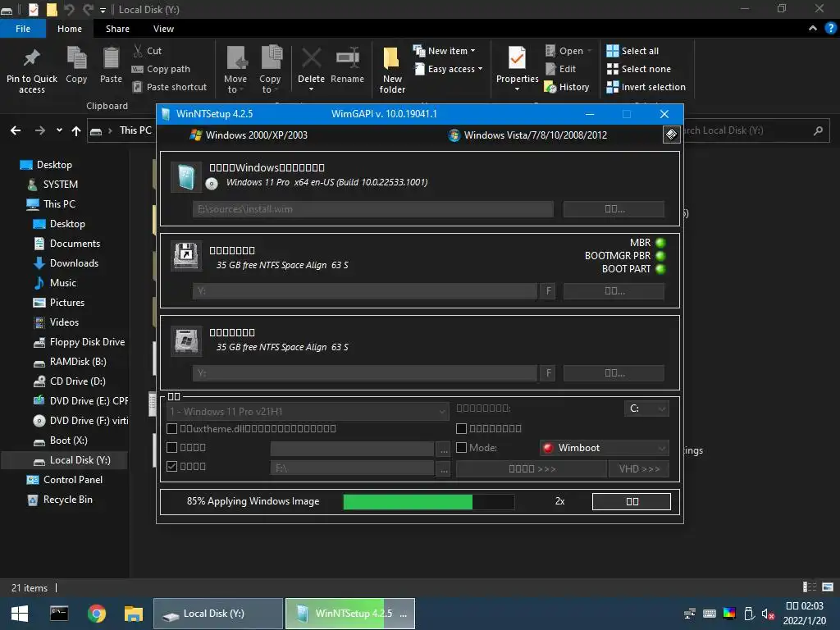Switch to the Home tab
The width and height of the screenshot is (840, 630).
[x=70, y=29]
